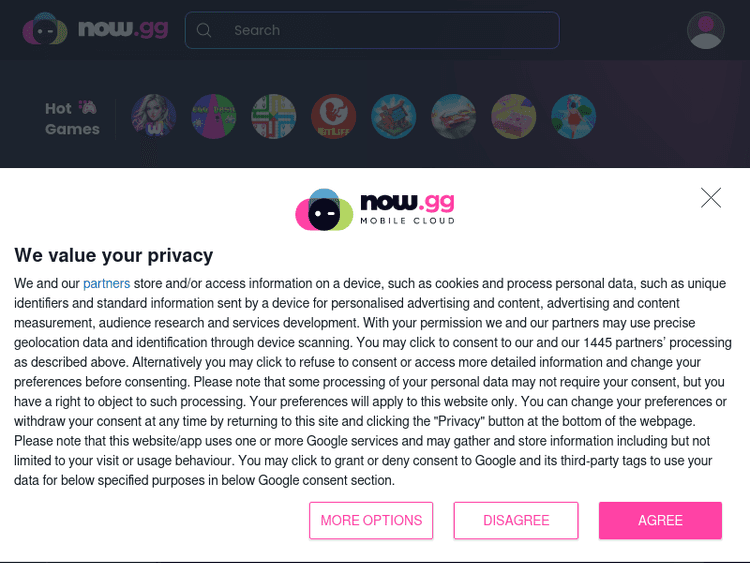
Task: Open the pink and green game icon
Action: pos(213,117)
